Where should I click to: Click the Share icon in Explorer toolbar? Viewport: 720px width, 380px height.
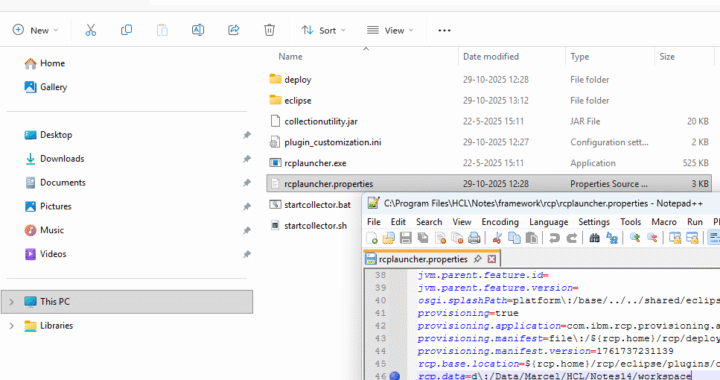click(x=234, y=30)
